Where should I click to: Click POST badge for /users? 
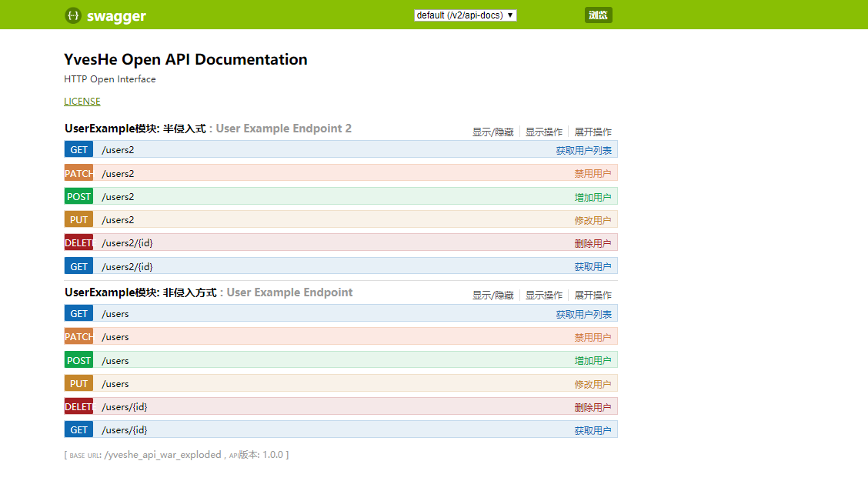(78, 361)
